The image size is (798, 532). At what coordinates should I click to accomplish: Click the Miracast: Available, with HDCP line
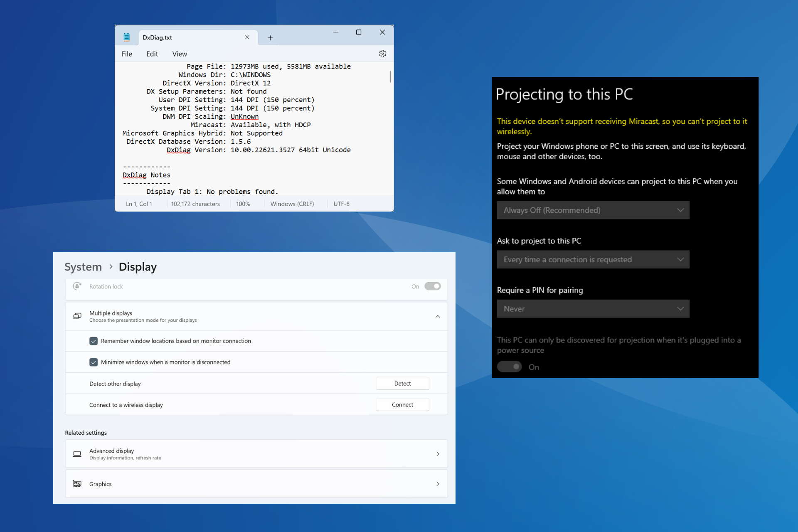[x=251, y=125]
